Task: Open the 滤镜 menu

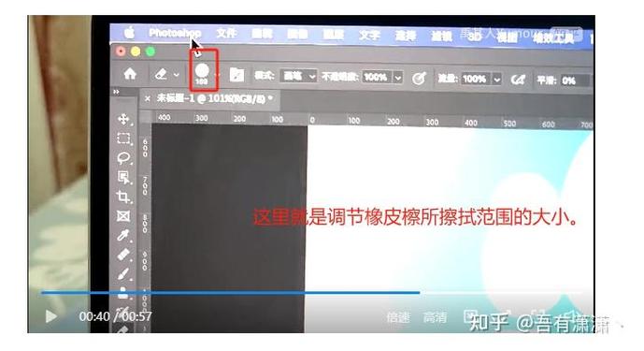Action: click(441, 37)
